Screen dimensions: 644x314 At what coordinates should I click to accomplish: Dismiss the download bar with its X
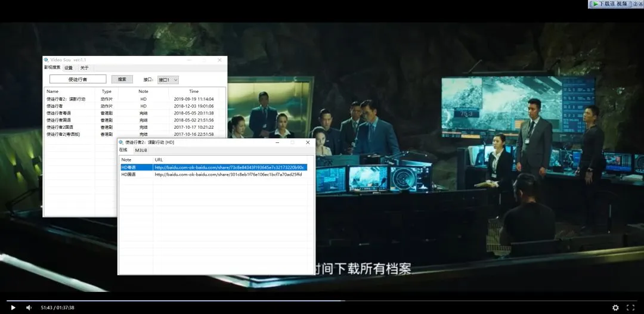pos(642,4)
